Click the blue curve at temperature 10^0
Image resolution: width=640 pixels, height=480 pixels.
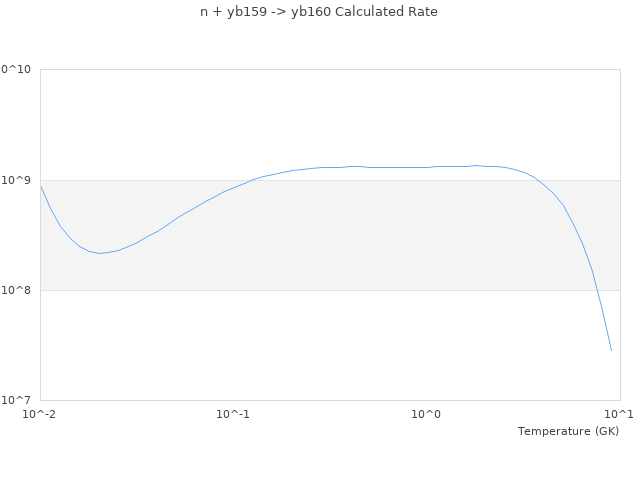click(x=427, y=167)
